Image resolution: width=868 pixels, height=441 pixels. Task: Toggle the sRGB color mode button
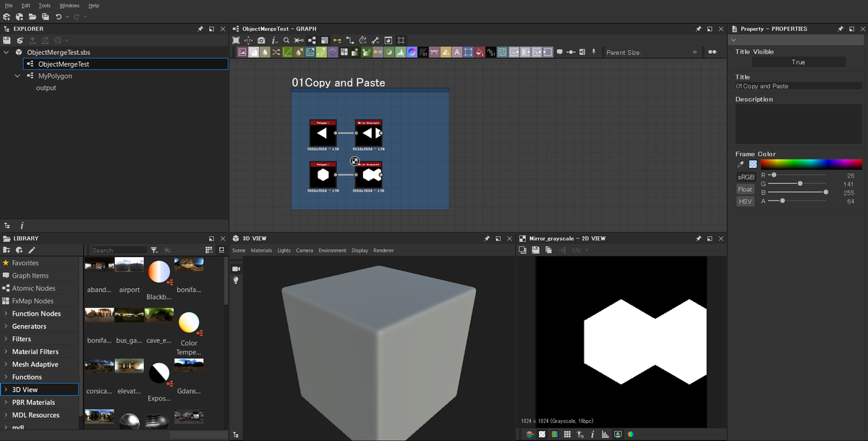pos(745,177)
